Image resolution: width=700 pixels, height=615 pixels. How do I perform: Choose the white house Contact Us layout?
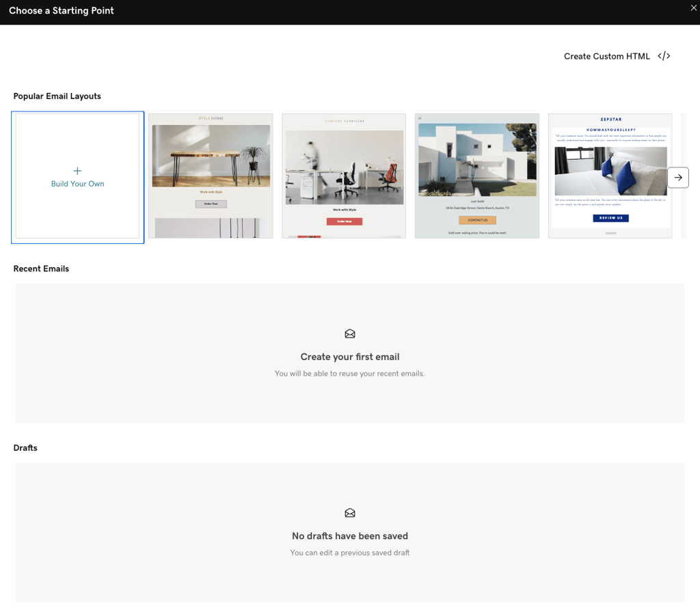(476, 176)
